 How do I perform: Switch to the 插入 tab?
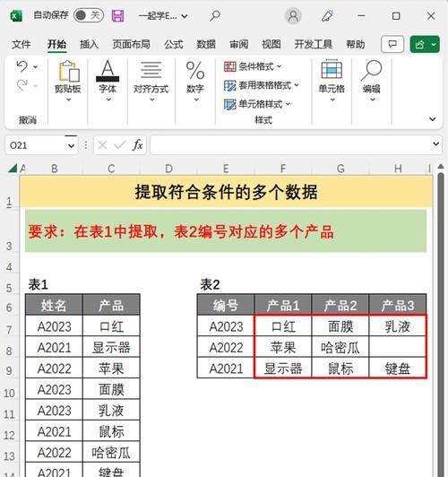pyautogui.click(x=89, y=45)
